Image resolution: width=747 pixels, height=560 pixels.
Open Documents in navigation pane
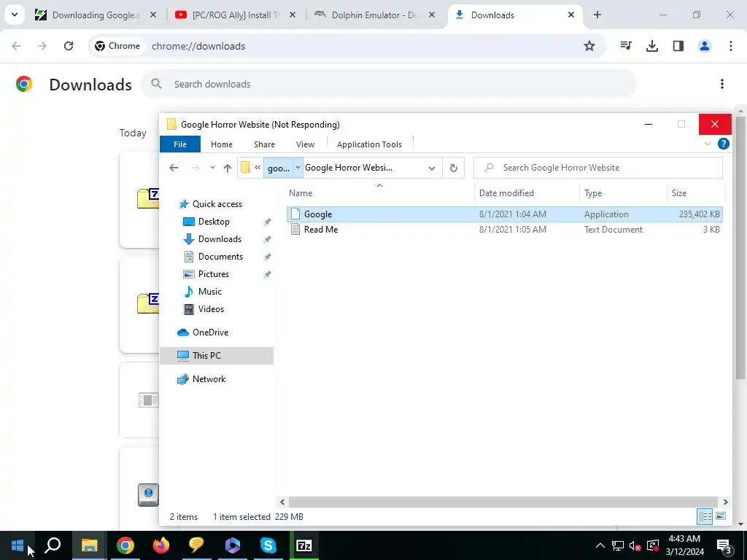tap(220, 257)
